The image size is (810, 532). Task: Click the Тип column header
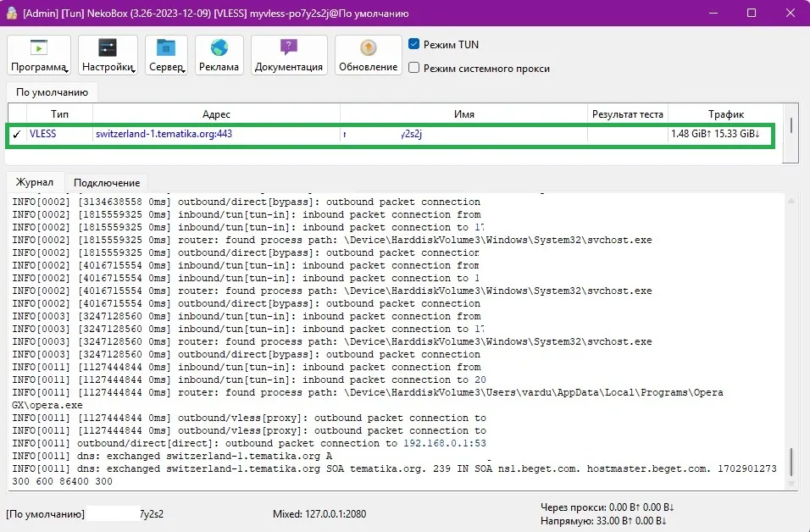click(x=59, y=114)
